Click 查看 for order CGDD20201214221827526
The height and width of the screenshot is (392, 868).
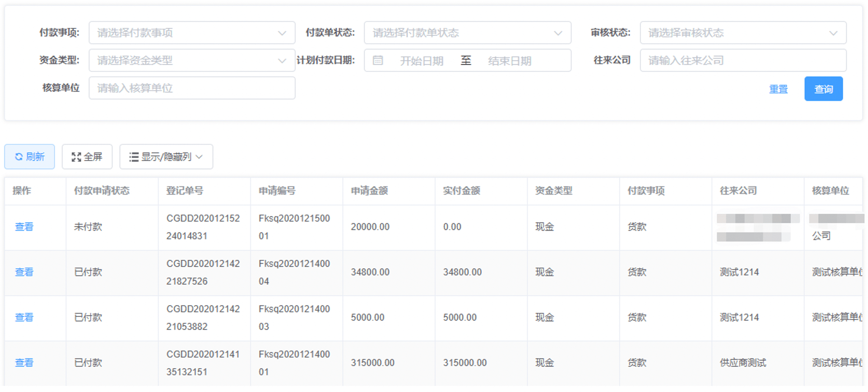24,272
